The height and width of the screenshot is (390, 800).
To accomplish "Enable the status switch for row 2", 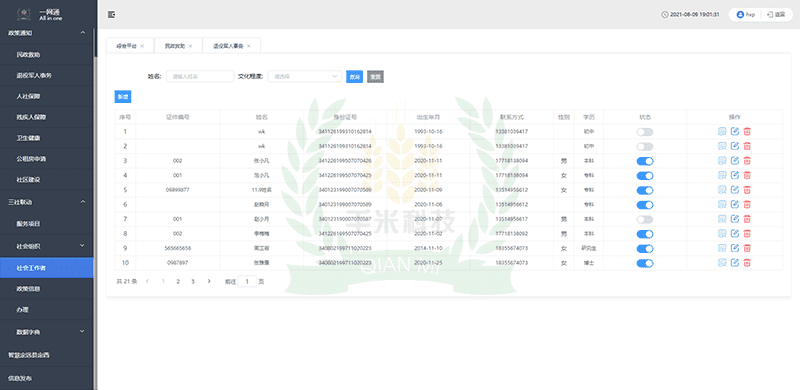I will pos(645,147).
